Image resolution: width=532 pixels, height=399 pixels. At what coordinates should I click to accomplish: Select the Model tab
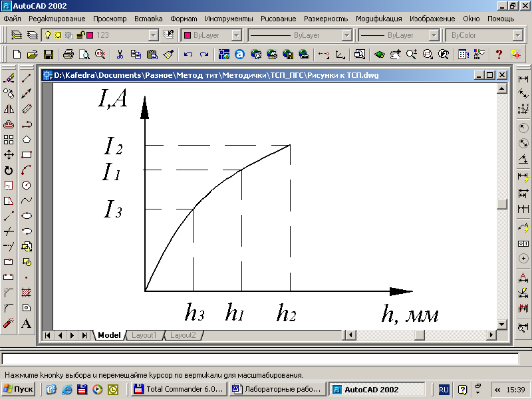coord(109,335)
